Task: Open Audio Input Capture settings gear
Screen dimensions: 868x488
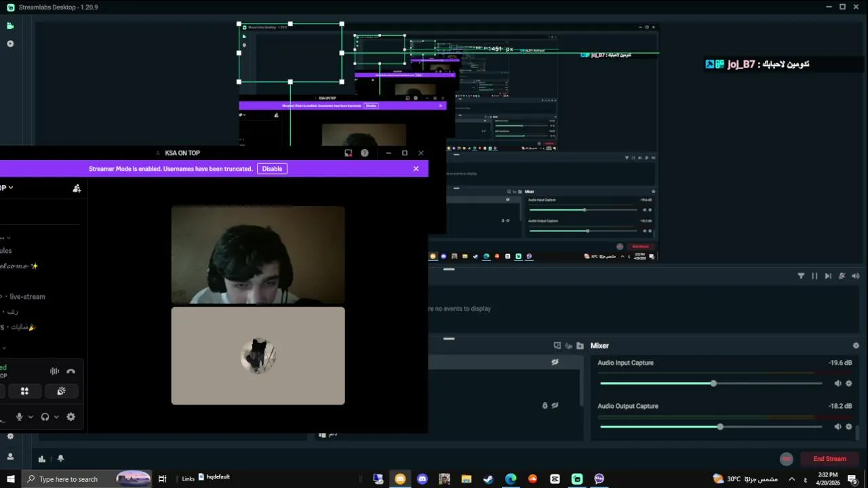Action: pyautogui.click(x=848, y=384)
